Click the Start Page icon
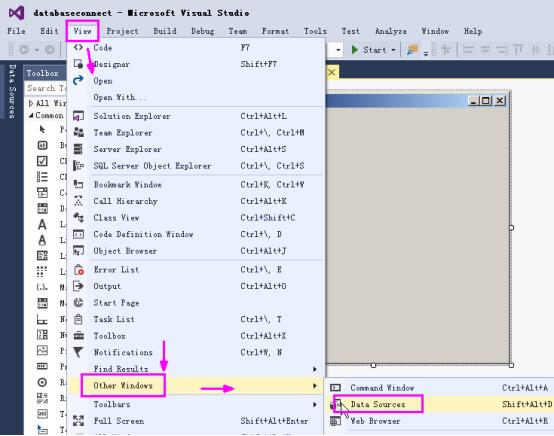554x436 pixels. coord(78,303)
